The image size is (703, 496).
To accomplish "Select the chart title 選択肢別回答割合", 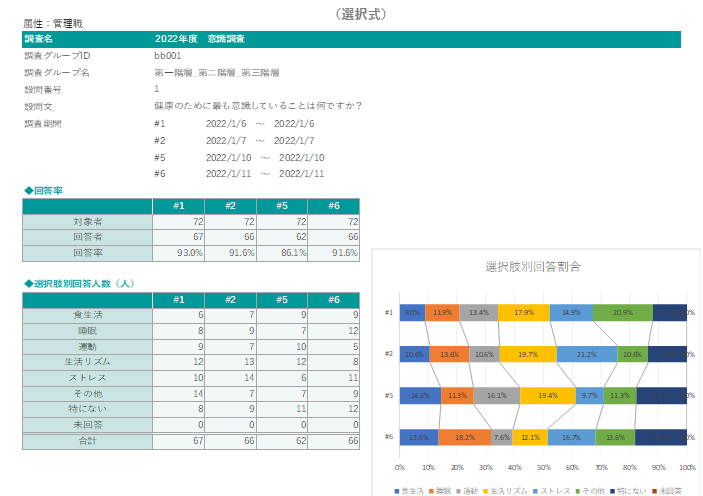I will pos(533,267).
